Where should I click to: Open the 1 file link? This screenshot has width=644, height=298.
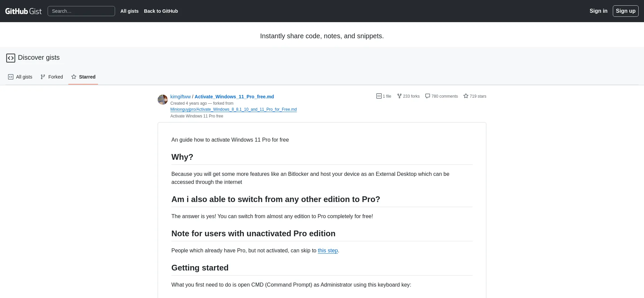click(x=384, y=96)
